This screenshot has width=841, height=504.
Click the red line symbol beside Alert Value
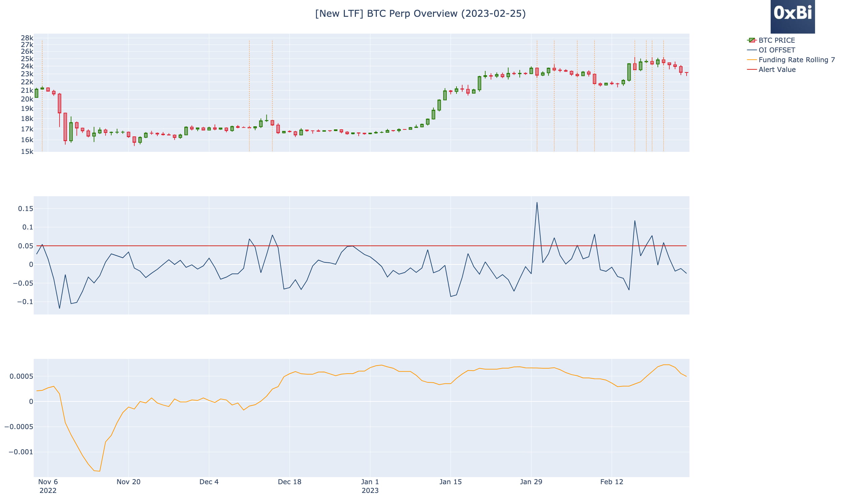click(751, 69)
